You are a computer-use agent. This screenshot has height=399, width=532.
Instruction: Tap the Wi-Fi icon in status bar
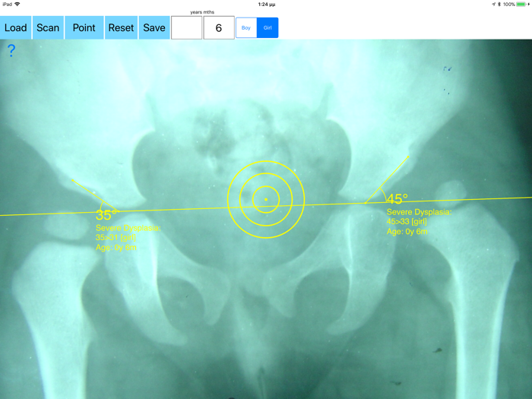pos(17,4)
